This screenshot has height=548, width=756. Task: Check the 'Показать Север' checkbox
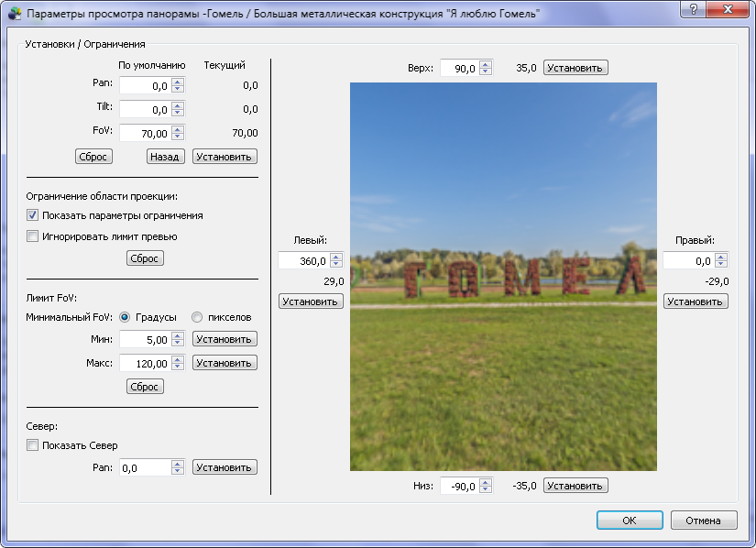(x=32, y=445)
